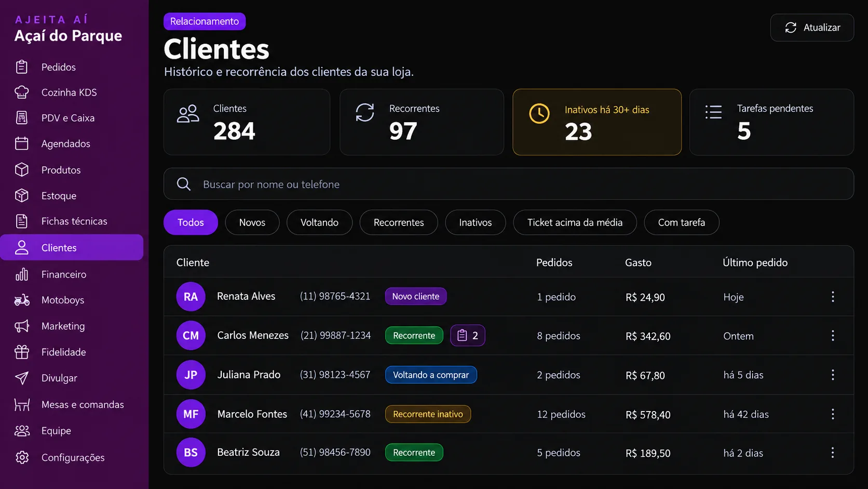
Task: Click the RA avatar of Renata Alves
Action: (191, 297)
